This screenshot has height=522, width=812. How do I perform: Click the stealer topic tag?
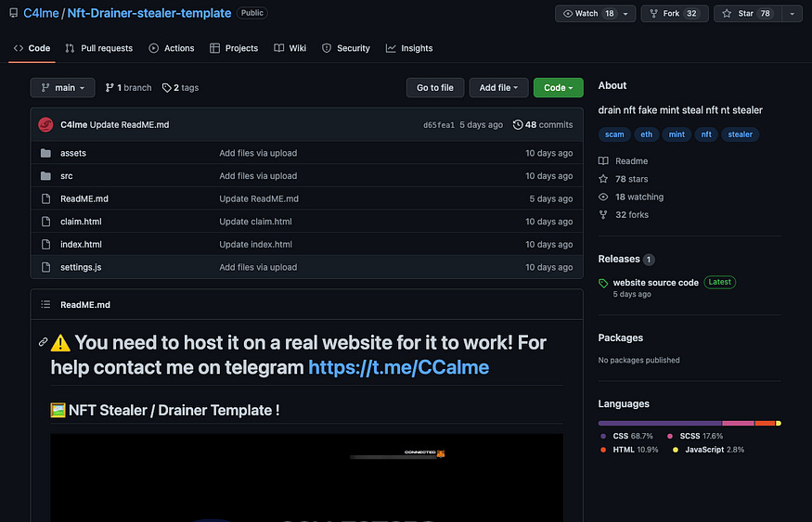pyautogui.click(x=740, y=134)
